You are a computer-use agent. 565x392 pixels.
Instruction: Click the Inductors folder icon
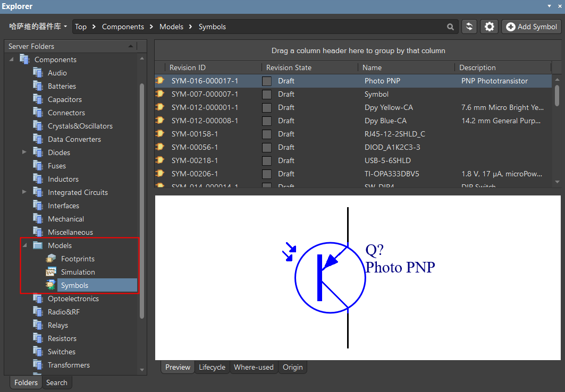38,179
